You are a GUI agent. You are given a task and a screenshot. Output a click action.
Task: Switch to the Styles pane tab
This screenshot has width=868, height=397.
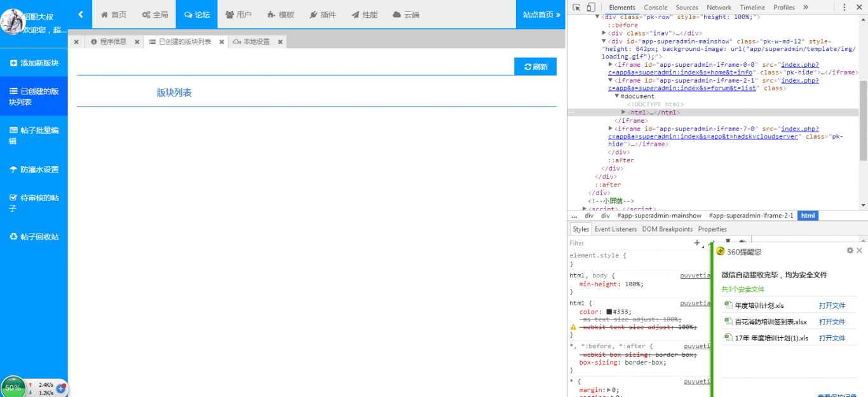coord(581,229)
